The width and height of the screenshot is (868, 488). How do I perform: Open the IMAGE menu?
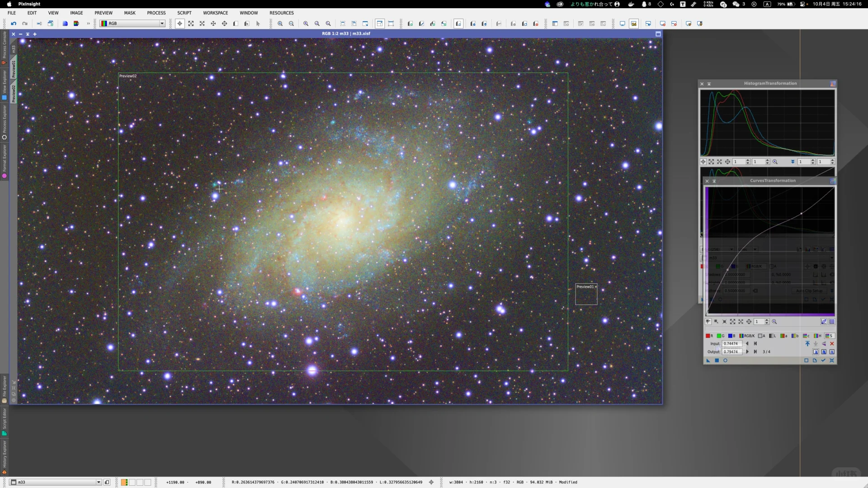point(76,13)
